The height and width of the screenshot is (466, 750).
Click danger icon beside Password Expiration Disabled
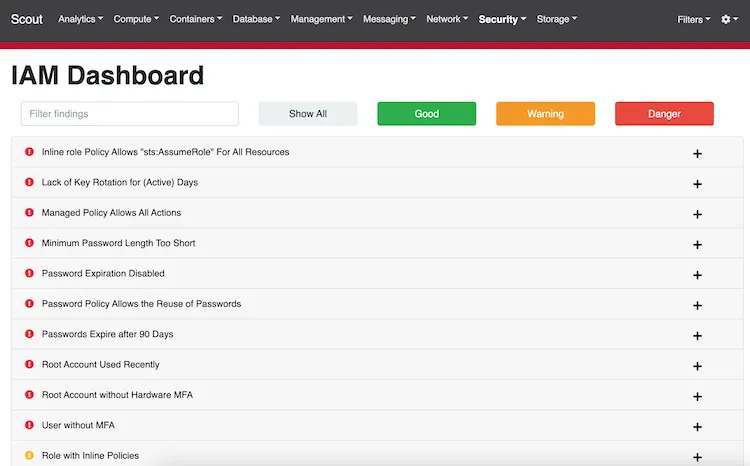pyautogui.click(x=29, y=273)
